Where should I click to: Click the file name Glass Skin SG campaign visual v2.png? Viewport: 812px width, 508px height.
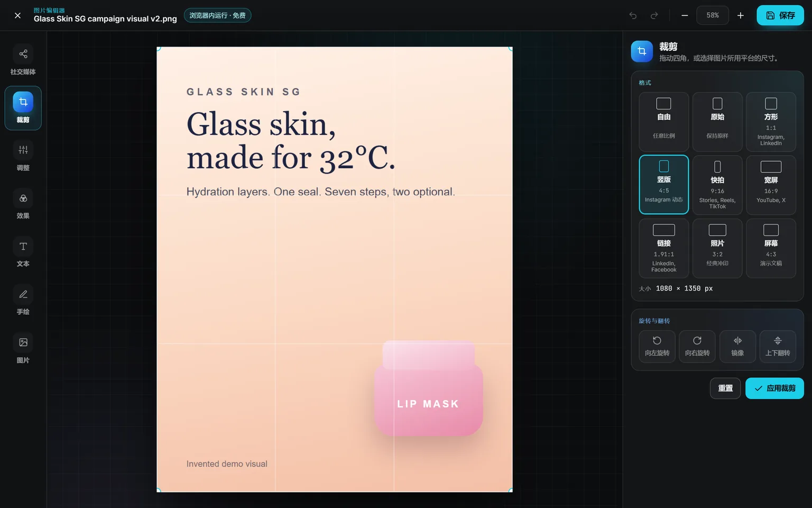(105, 19)
